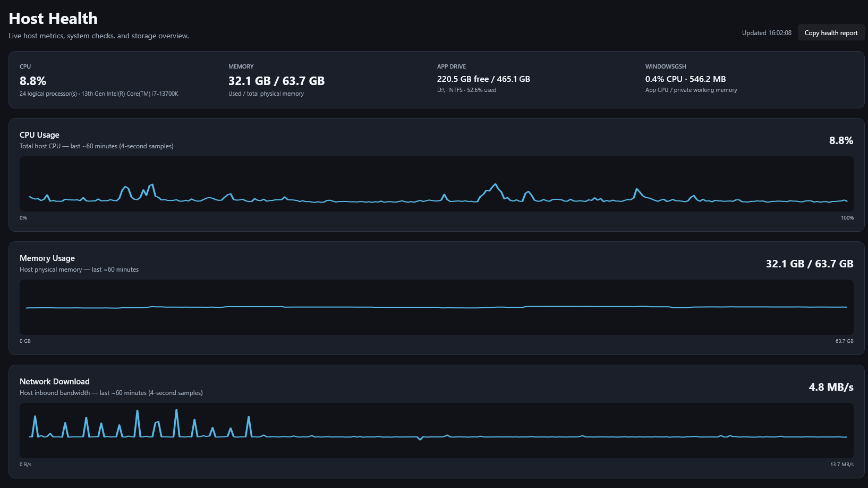Click 'App CPU / private working memory' caption

click(691, 90)
